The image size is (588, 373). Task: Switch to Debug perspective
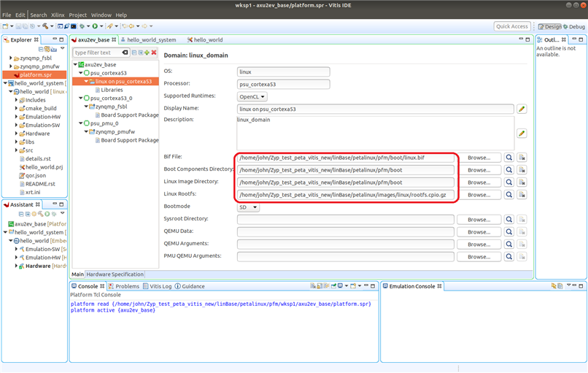pos(573,26)
